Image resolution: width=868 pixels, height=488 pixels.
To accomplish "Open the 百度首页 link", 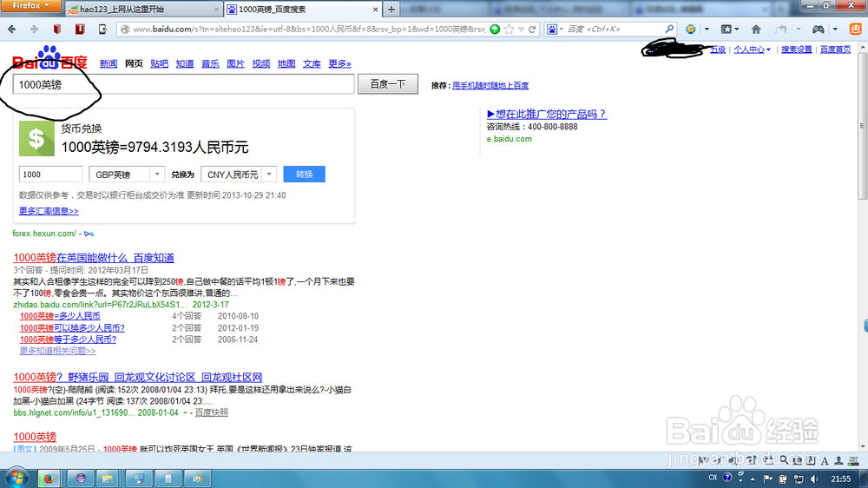I will (x=835, y=49).
